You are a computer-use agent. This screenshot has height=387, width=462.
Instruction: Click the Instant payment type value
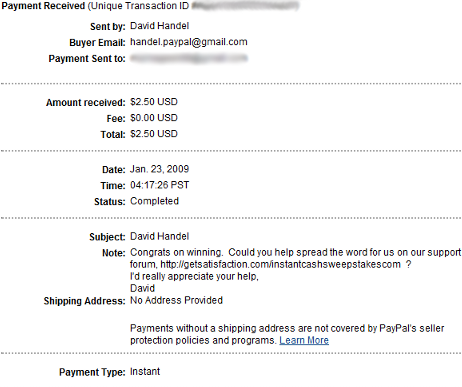[145, 372]
